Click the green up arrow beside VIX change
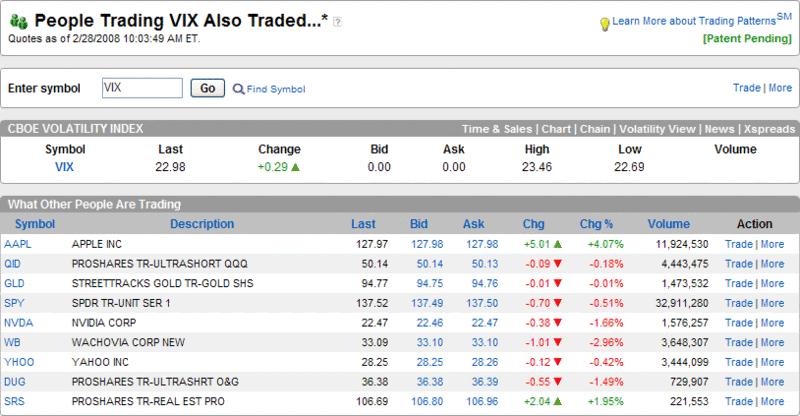The width and height of the screenshot is (800, 416). coord(295,167)
